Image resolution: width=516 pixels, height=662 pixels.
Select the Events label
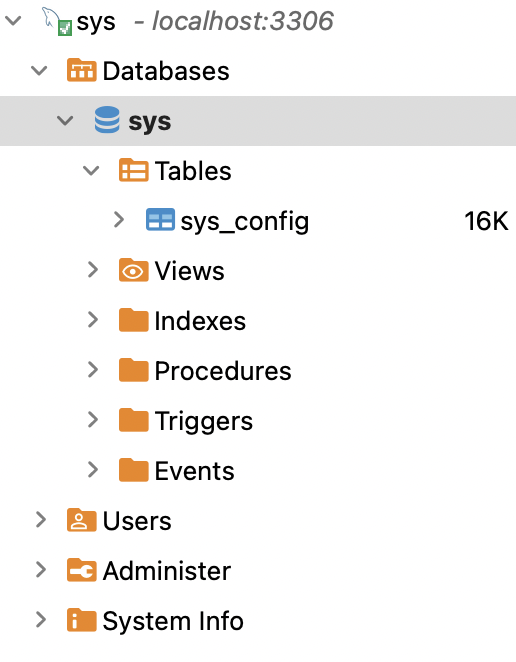point(194,471)
